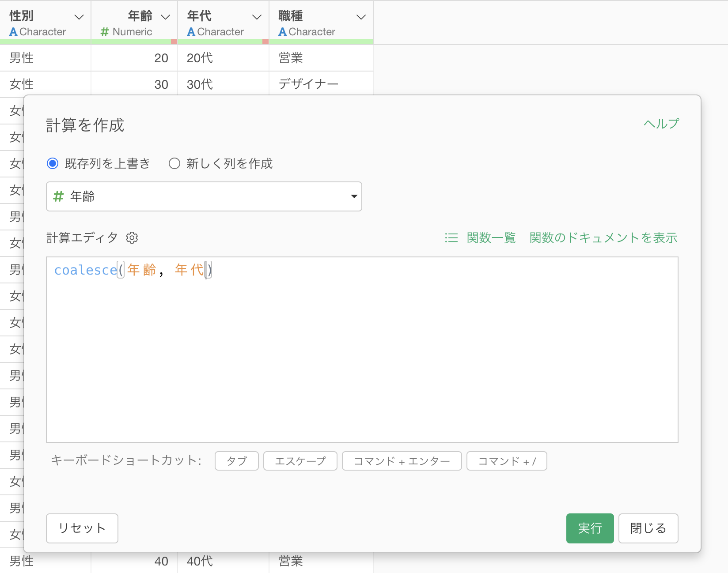Select the 新しく列を作成 radio button
The height and width of the screenshot is (573, 728).
pos(174,164)
